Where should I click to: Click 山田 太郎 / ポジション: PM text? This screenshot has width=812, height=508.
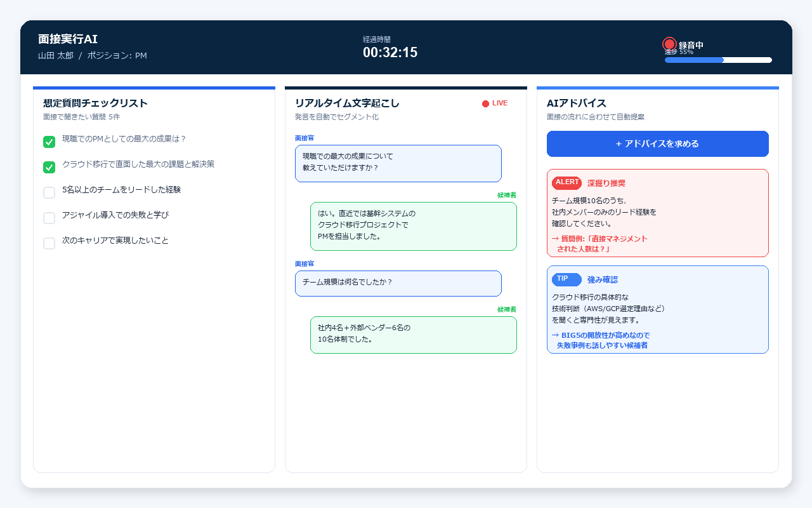click(x=93, y=56)
